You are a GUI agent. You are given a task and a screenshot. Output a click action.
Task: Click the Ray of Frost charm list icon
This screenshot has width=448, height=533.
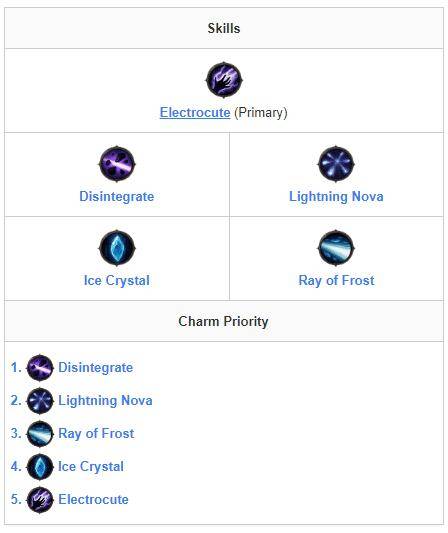[40, 433]
